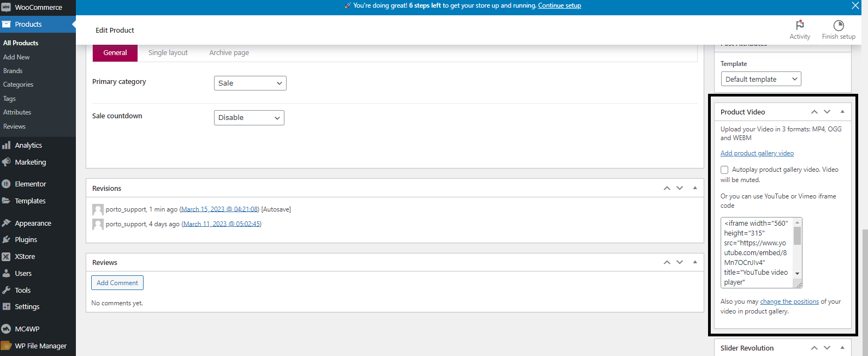
Task: Click the Product Video panel title
Action: 742,112
